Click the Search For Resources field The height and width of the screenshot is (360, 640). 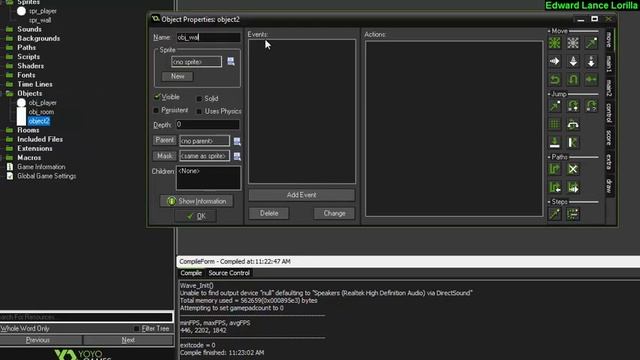pos(86,317)
